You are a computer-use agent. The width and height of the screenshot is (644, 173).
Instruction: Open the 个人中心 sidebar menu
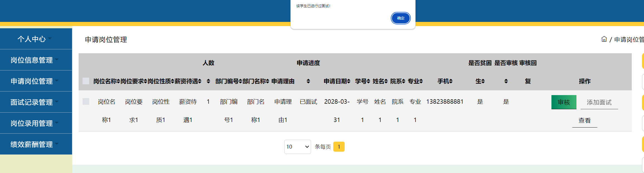point(36,39)
